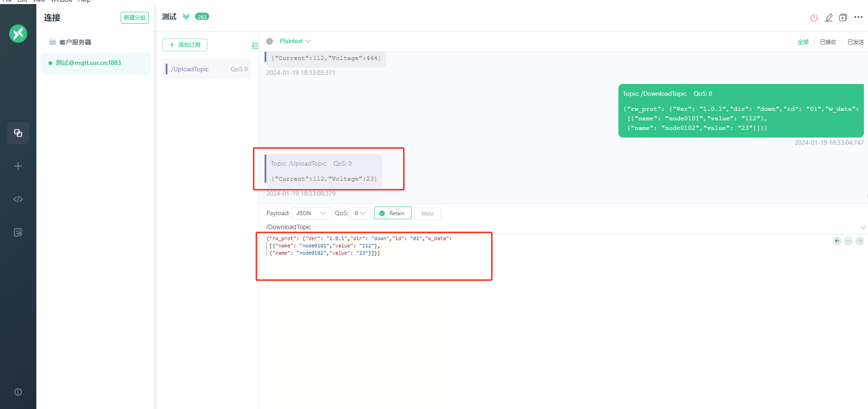Open the Payload JSON format dropdown

[x=311, y=213]
